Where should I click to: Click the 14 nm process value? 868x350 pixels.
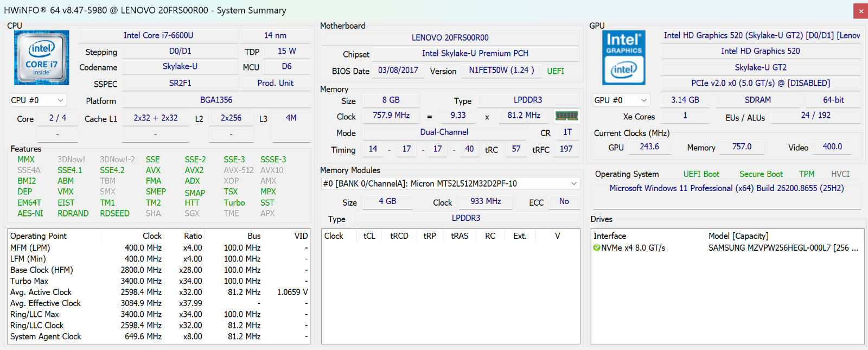coord(275,35)
